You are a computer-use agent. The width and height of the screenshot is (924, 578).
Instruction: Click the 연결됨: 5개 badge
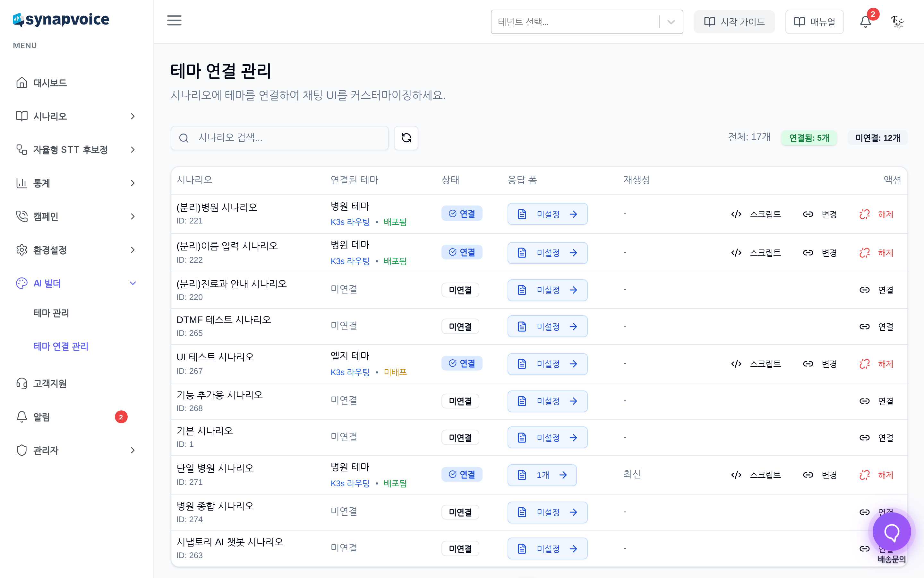click(x=809, y=138)
